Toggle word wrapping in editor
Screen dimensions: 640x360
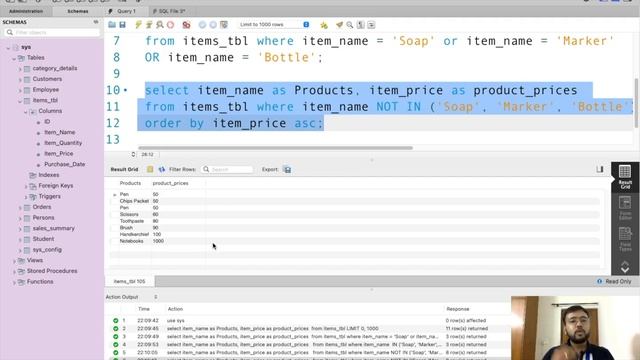[x=371, y=24]
